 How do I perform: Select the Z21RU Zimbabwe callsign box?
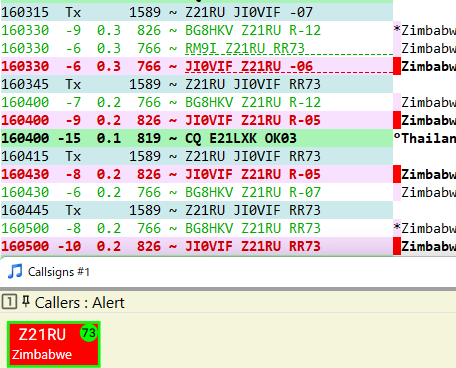pos(54,344)
